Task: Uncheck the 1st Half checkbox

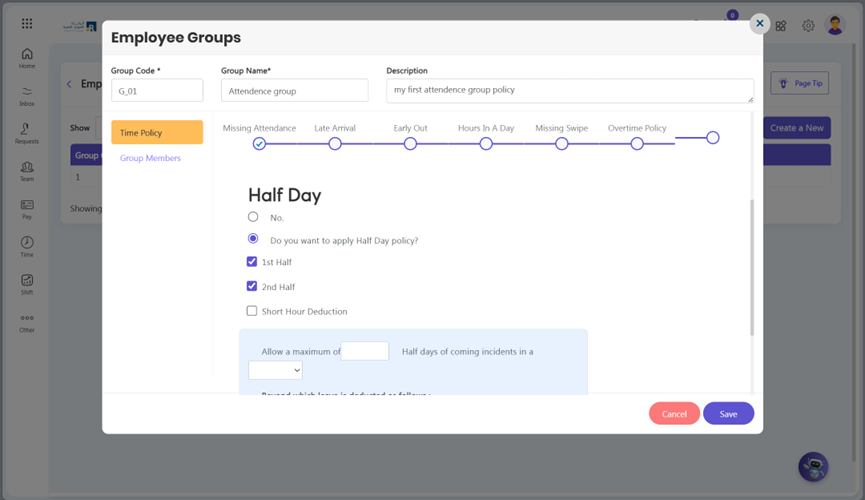Action: (x=252, y=262)
